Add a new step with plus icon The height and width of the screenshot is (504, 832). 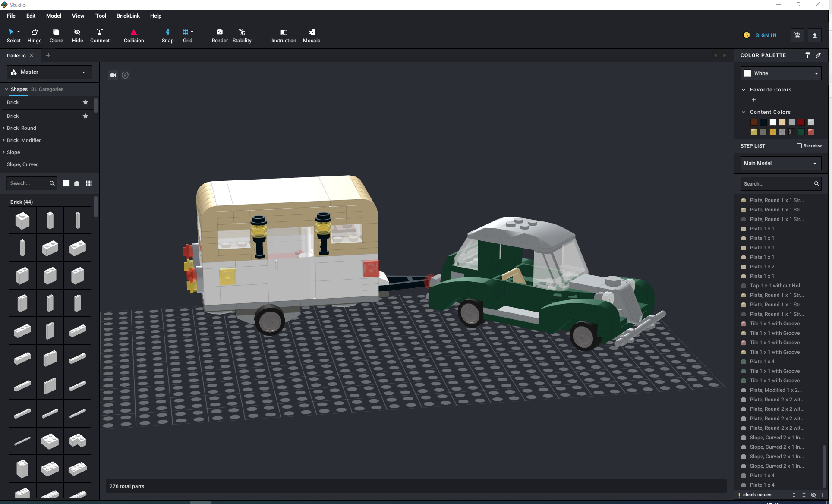pyautogui.click(x=822, y=495)
